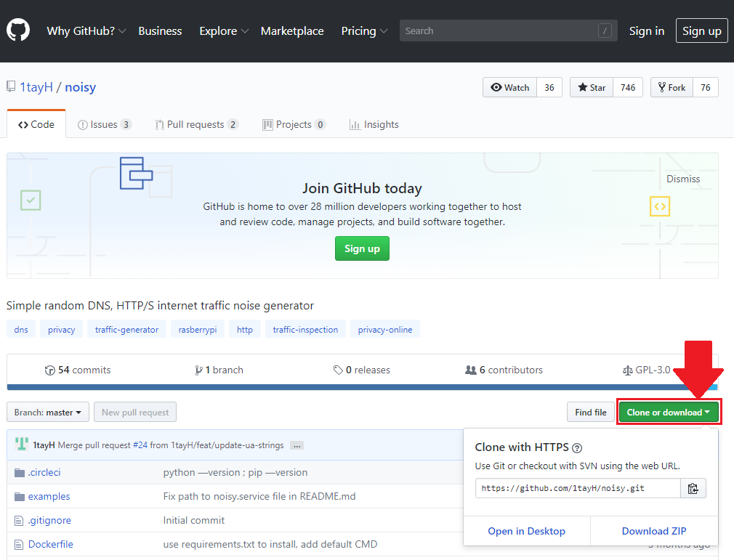
Task: View the 76 forks count
Action: (706, 87)
